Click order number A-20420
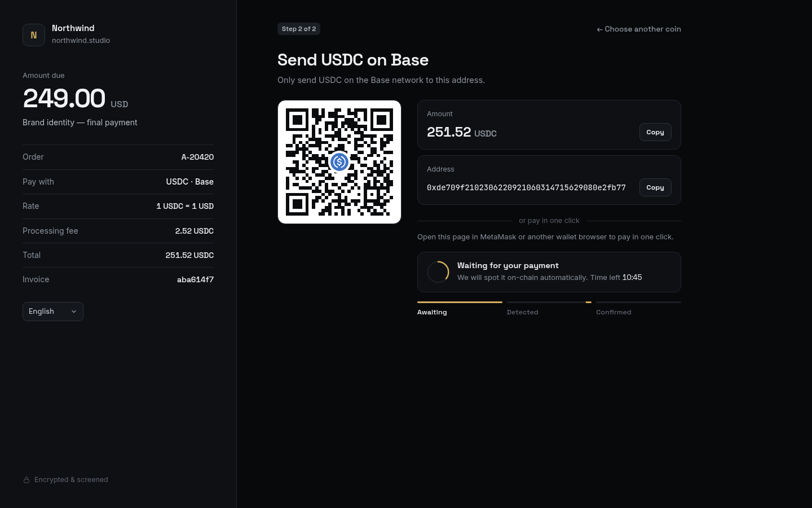 tap(197, 157)
